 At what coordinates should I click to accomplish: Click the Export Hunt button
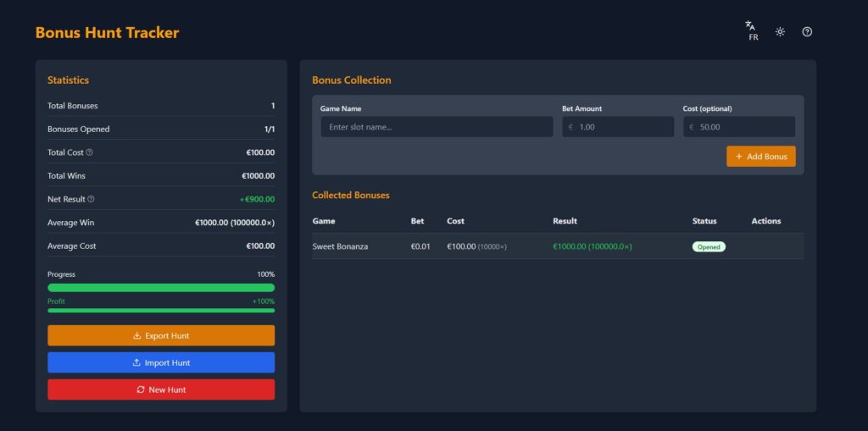161,335
